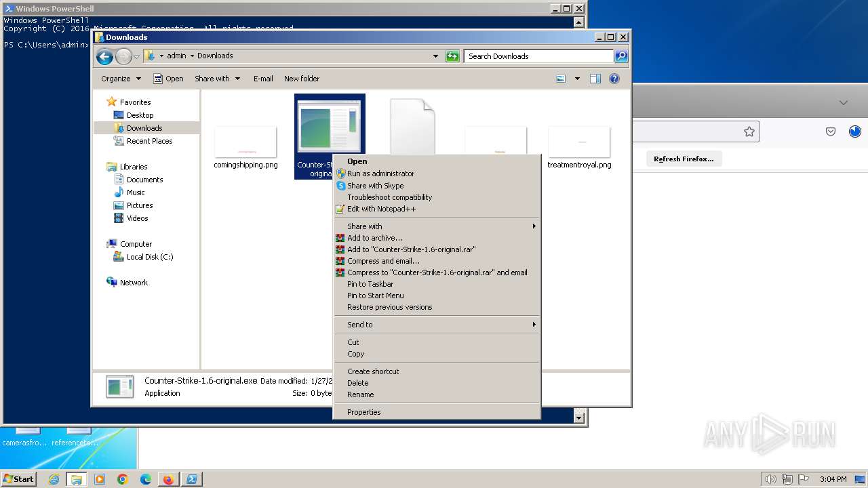868x488 pixels.
Task: Click Refresh Firefox button
Action: (x=684, y=159)
